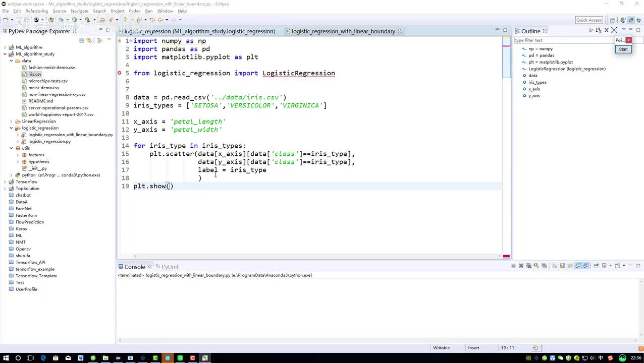Select logistic_regression.py in explorer

click(49, 142)
